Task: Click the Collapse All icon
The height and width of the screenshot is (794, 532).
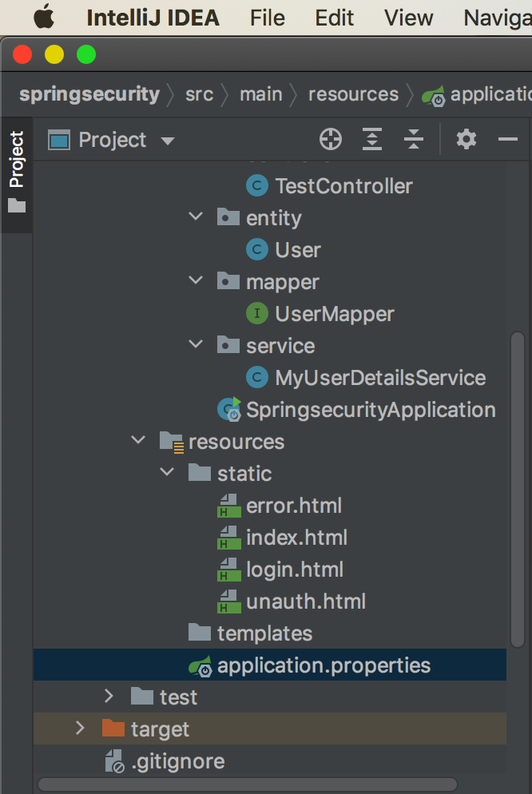Action: [414, 139]
